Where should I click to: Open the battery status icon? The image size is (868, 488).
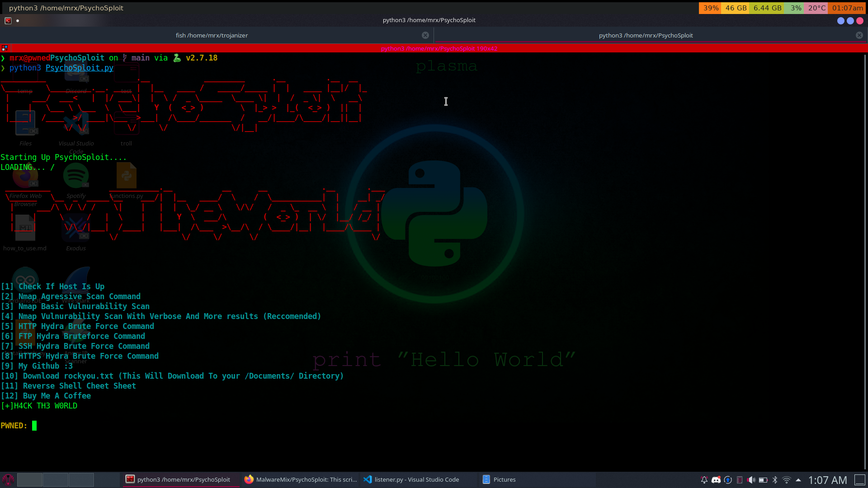(763, 480)
